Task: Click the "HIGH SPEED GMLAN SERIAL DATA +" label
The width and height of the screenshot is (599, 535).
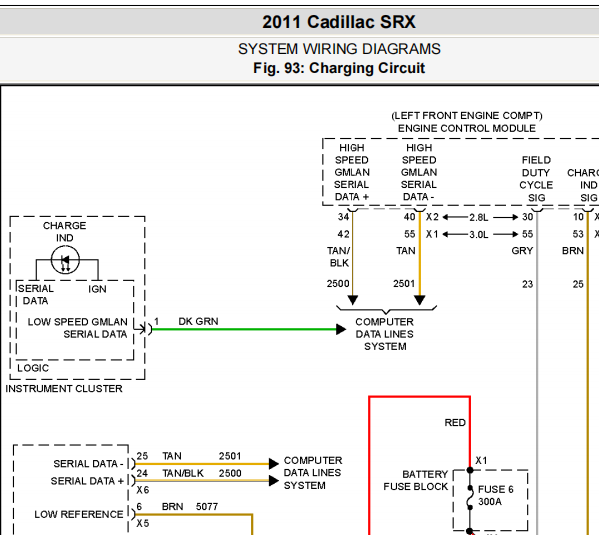Action: click(x=352, y=172)
